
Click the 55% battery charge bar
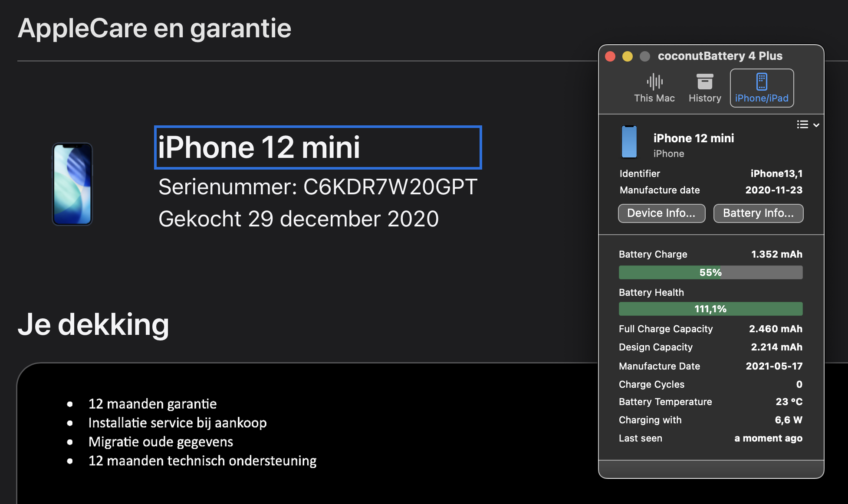pyautogui.click(x=710, y=272)
